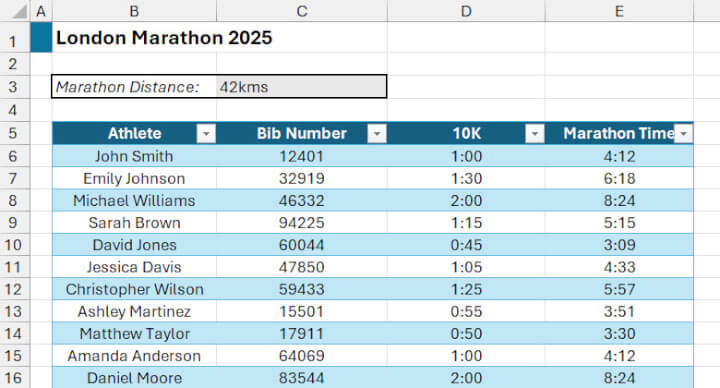The height and width of the screenshot is (388, 720).
Task: Select the Daniel Moore cell
Action: (134, 378)
